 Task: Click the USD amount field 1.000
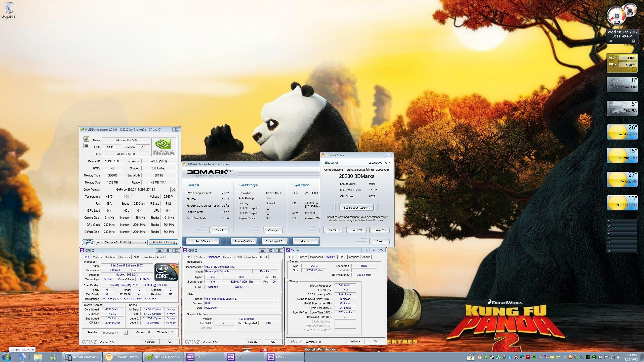click(x=628, y=58)
